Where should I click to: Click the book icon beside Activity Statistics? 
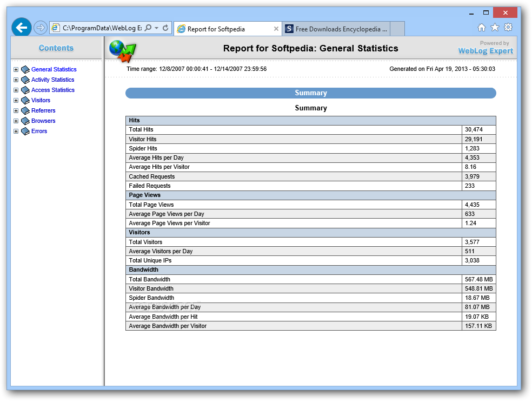(25, 80)
